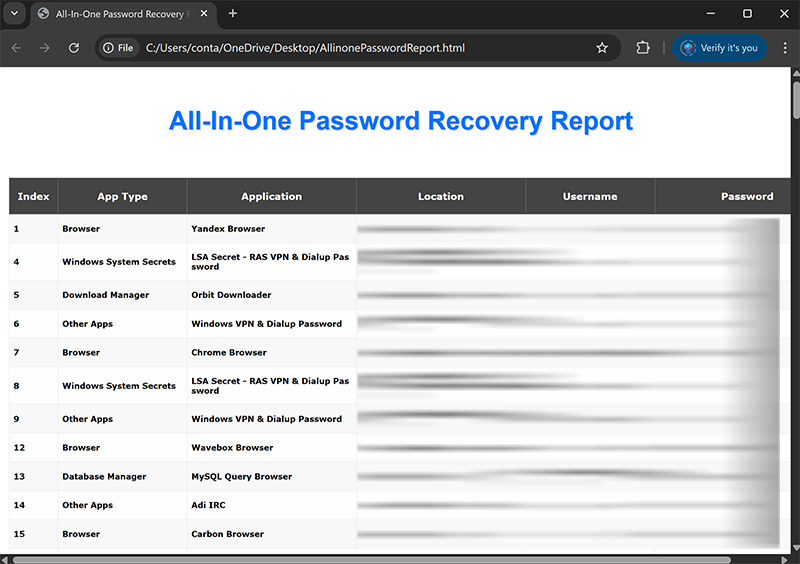Screen dimensions: 800x564
Task: Bookmark this page with the star icon
Action: click(x=602, y=48)
